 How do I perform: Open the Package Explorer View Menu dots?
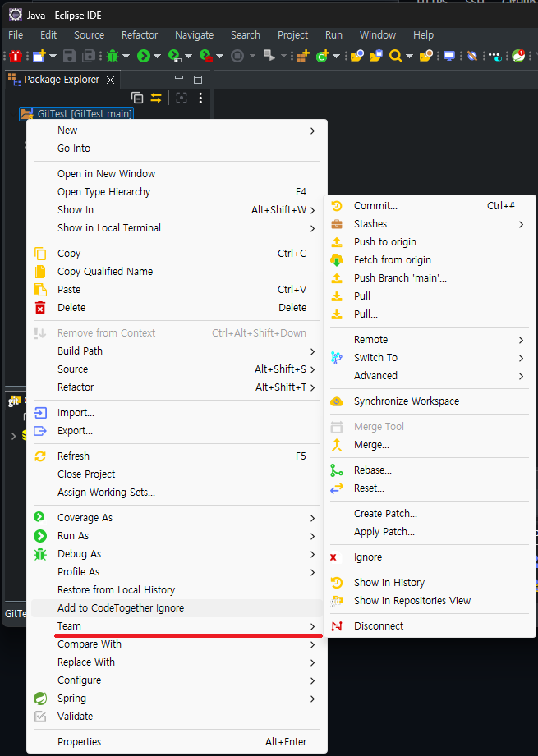(200, 98)
